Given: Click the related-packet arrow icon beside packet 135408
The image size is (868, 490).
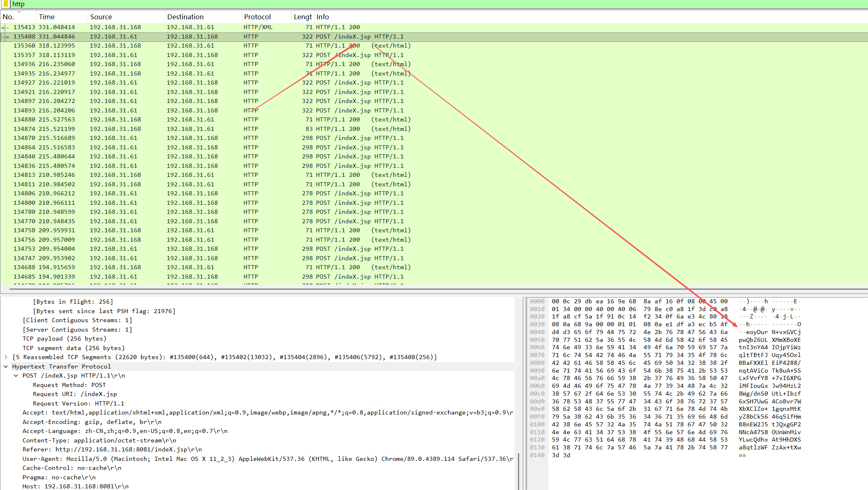Looking at the screenshot, I should 5,37.
